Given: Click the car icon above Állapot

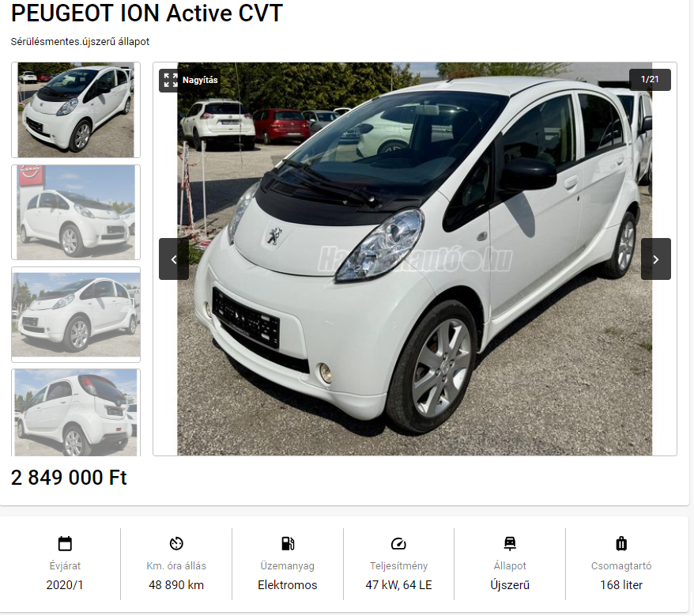Looking at the screenshot, I should click(510, 543).
